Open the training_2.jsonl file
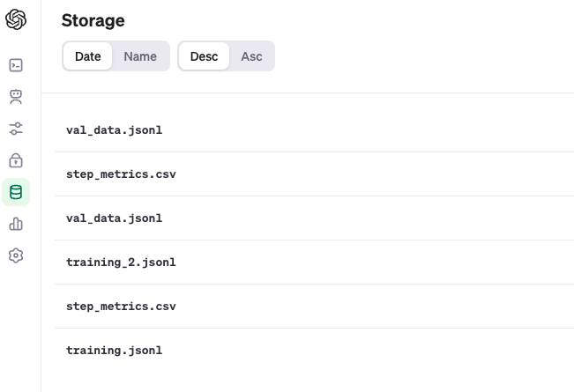574x392 pixels. tap(121, 263)
